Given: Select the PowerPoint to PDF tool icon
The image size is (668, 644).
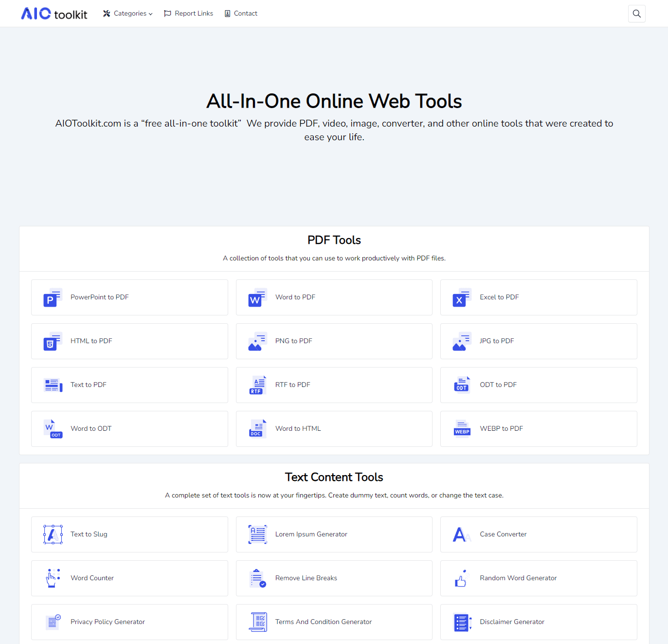Looking at the screenshot, I should tap(53, 297).
